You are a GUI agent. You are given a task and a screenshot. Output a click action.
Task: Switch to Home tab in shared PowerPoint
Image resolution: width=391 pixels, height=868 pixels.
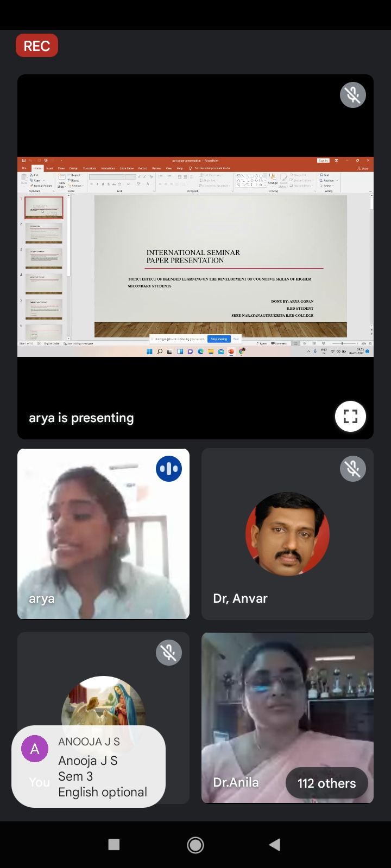(37, 168)
